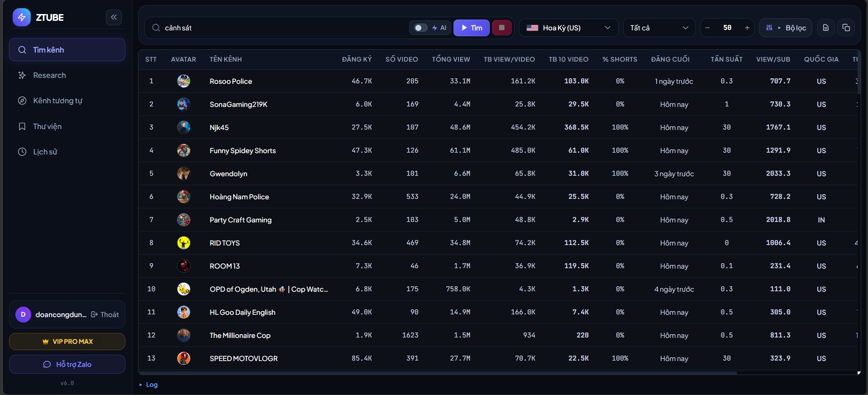868x395 pixels.
Task: Click the horizontal scrollbar under the table
Action: 438,373
